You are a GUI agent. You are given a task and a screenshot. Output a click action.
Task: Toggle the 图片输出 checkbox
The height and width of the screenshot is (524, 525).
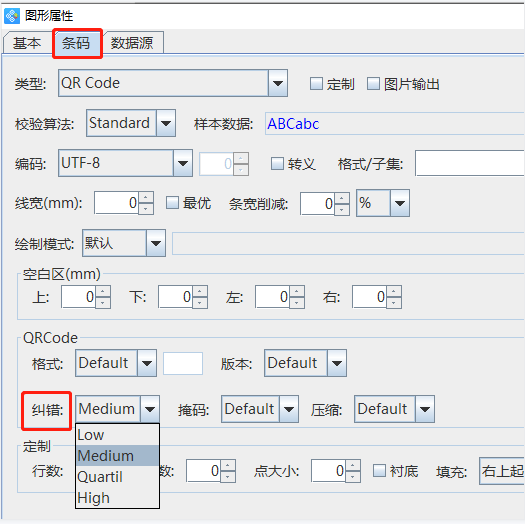tap(373, 84)
